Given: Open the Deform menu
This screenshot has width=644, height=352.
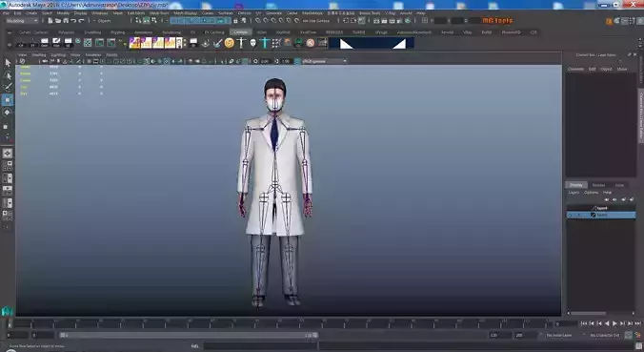Looking at the screenshot, I should tap(245, 13).
